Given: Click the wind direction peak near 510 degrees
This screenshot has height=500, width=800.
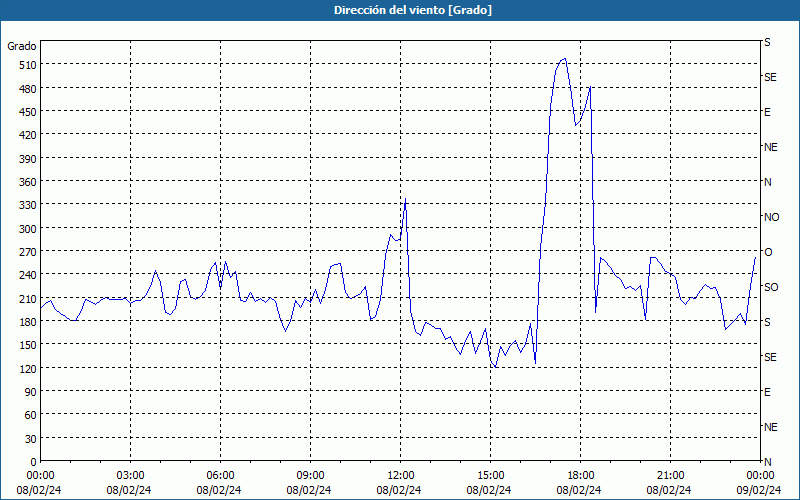Looking at the screenshot, I should click(564, 59).
